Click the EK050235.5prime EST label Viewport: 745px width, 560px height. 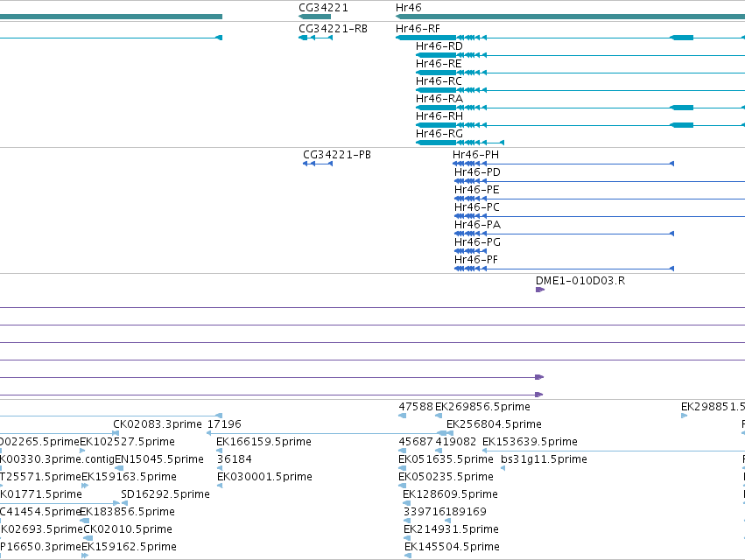tap(446, 478)
